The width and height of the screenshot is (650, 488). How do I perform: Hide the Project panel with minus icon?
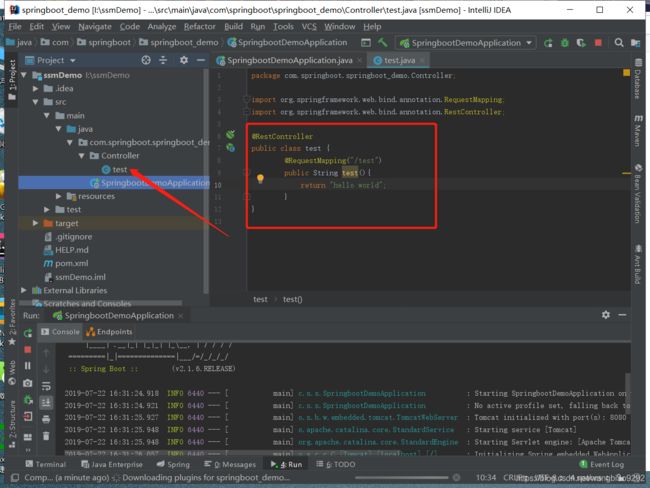tap(201, 61)
